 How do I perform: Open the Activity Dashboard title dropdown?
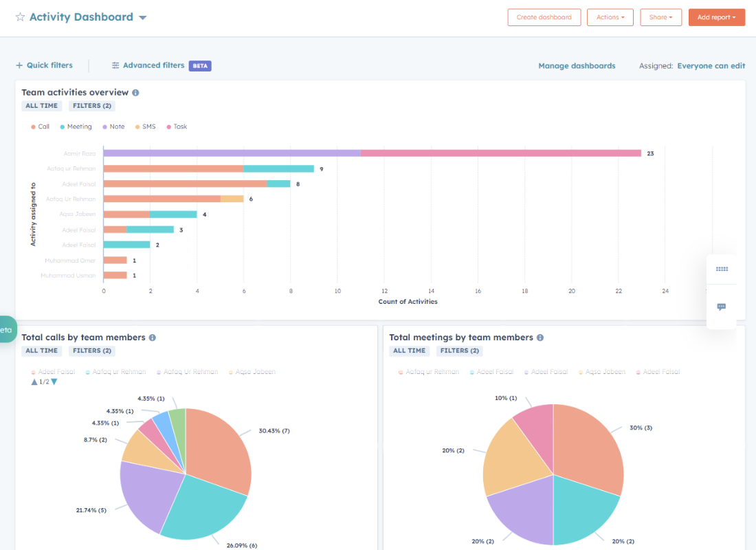[x=142, y=16]
